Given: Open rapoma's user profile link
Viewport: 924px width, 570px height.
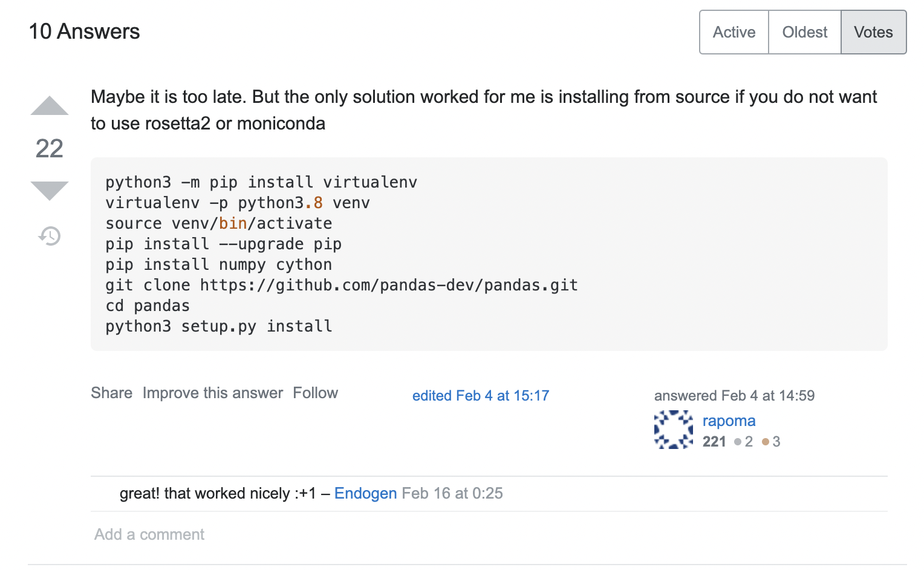Looking at the screenshot, I should pyautogui.click(x=729, y=421).
